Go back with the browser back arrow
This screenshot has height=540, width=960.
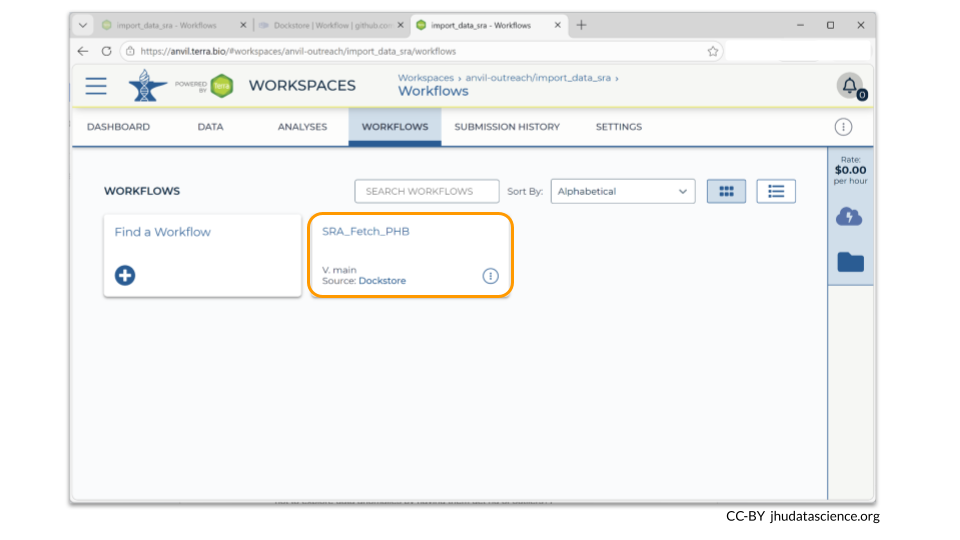tap(83, 51)
